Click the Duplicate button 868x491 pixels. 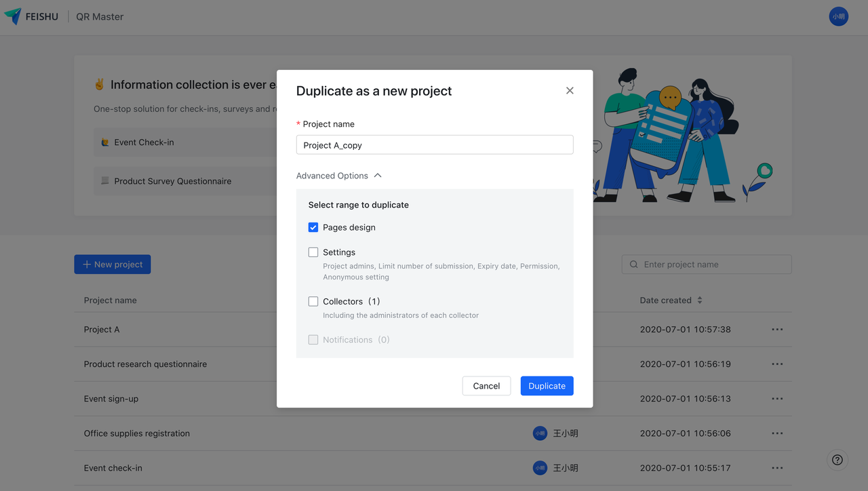(x=547, y=386)
